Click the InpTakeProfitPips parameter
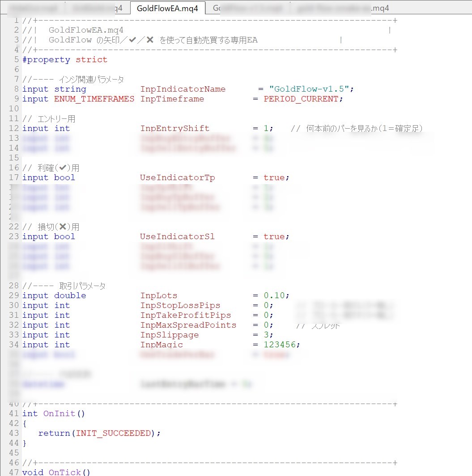This screenshot has height=476, width=472. coord(185,315)
